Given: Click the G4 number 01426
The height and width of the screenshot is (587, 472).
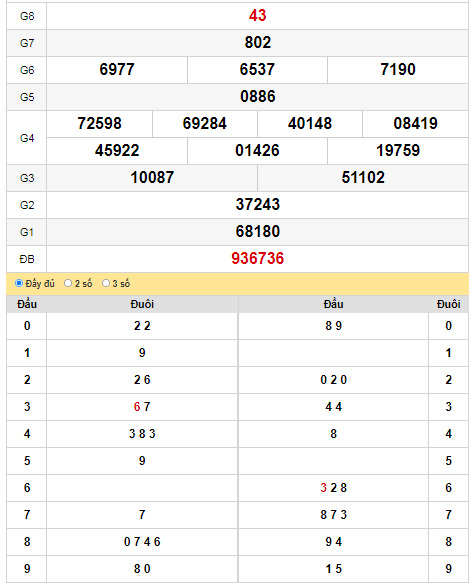Looking at the screenshot, I should pyautogui.click(x=258, y=150).
